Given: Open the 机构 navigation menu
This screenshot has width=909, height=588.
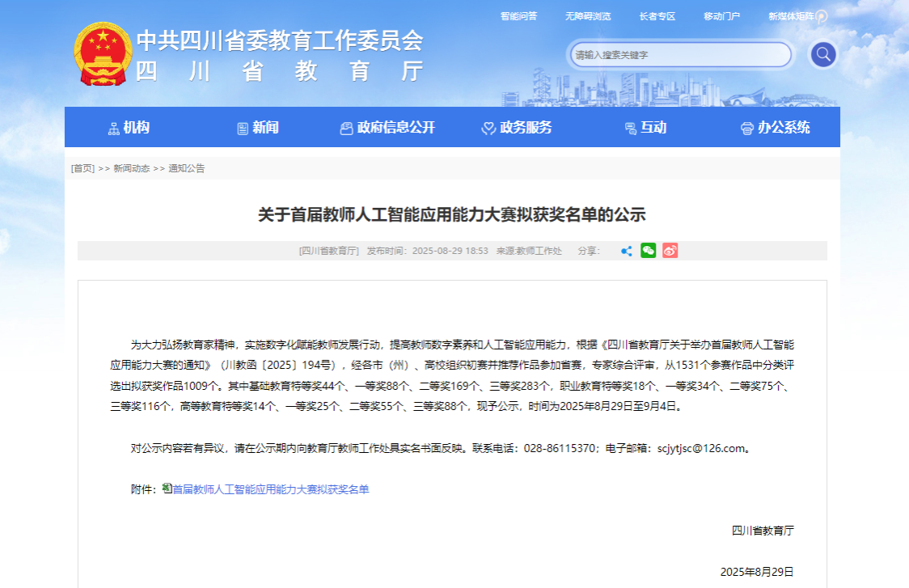Looking at the screenshot, I should pos(129,128).
